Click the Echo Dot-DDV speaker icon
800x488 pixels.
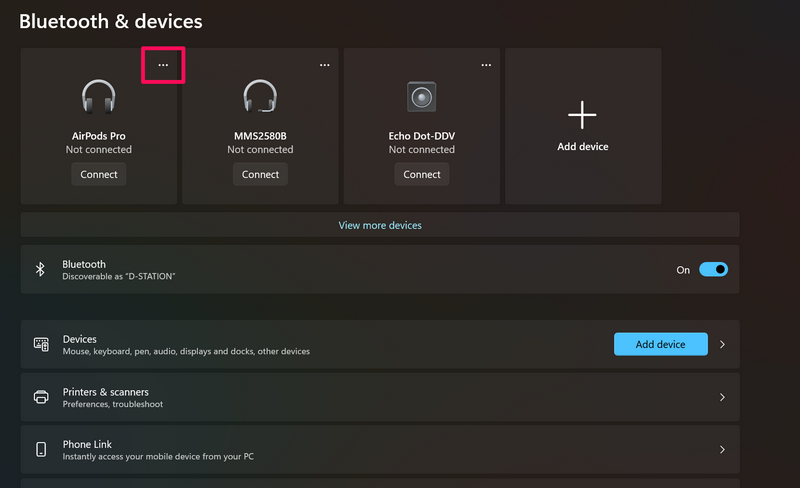[422, 97]
